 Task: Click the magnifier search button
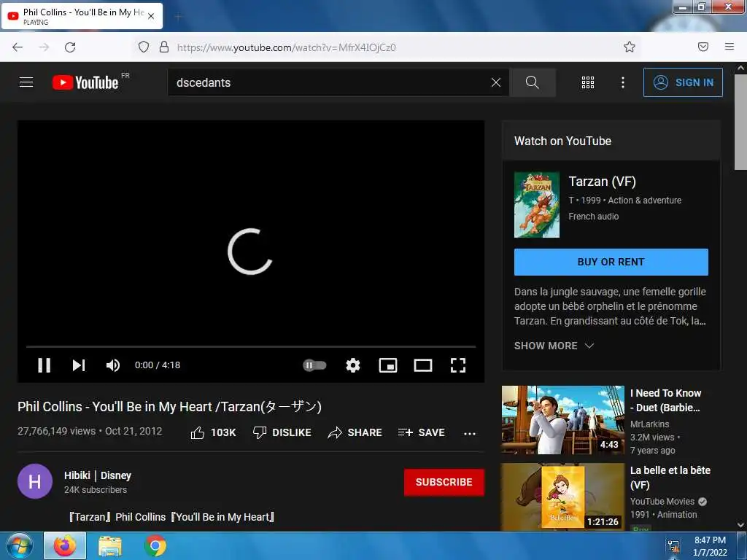tap(532, 82)
